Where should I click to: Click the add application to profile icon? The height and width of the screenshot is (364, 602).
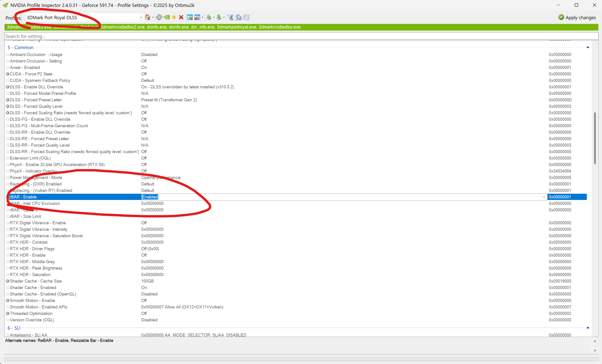190,17
